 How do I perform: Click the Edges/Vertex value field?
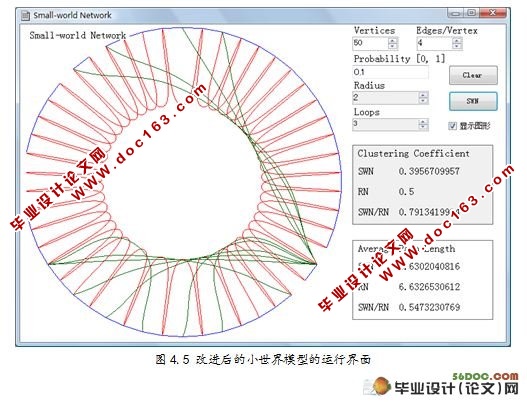click(x=434, y=43)
